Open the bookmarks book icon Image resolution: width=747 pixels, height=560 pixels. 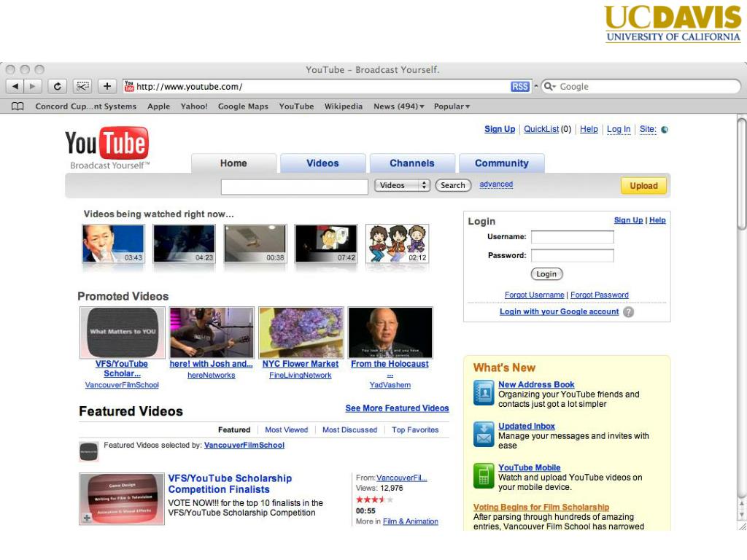[18, 106]
